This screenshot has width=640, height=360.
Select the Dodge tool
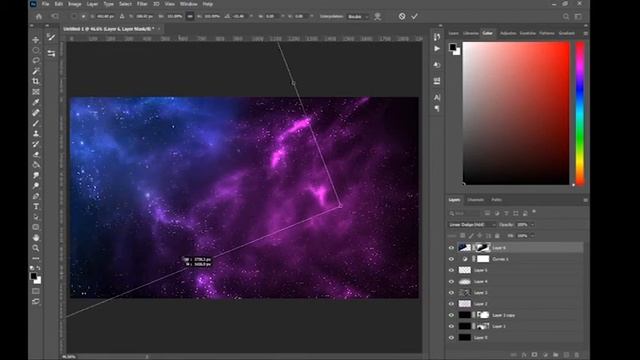[x=36, y=186]
